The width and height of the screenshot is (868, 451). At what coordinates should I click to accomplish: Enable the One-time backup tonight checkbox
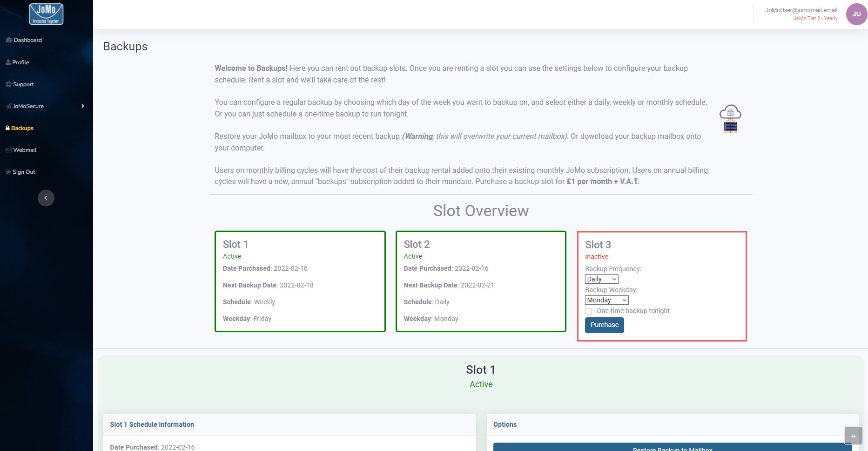point(589,311)
